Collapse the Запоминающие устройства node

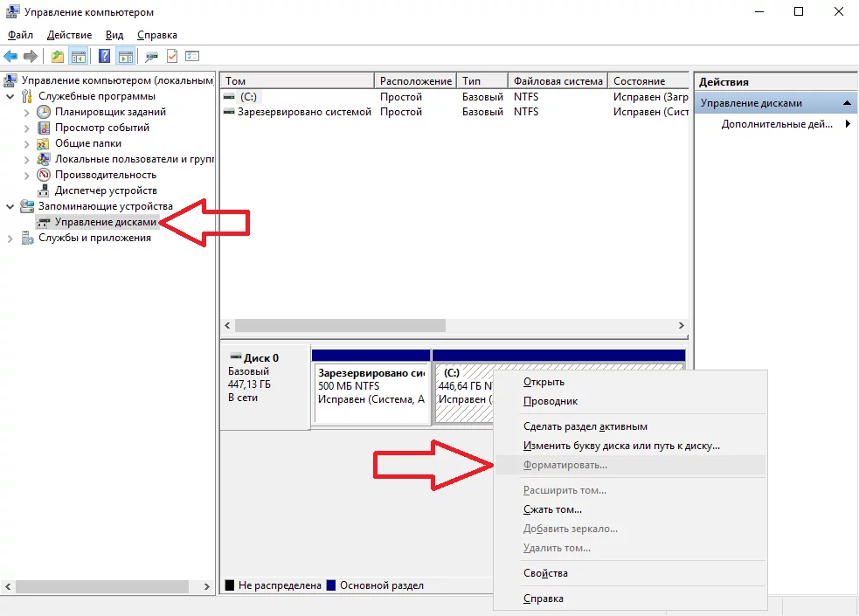(x=10, y=206)
